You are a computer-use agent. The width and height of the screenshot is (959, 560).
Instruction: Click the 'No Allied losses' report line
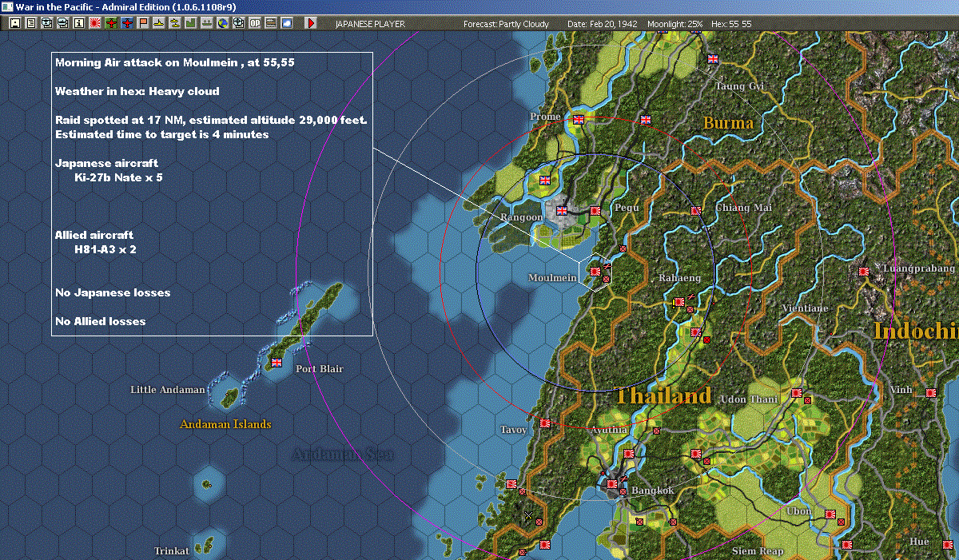pyautogui.click(x=101, y=322)
